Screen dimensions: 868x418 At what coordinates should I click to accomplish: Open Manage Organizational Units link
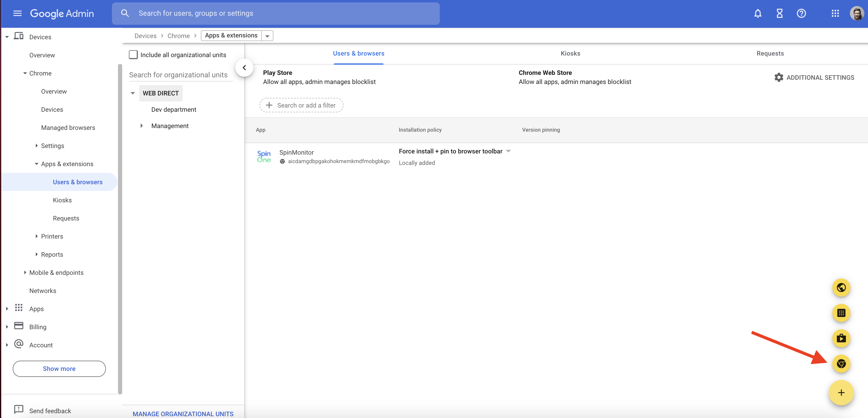pos(183,414)
